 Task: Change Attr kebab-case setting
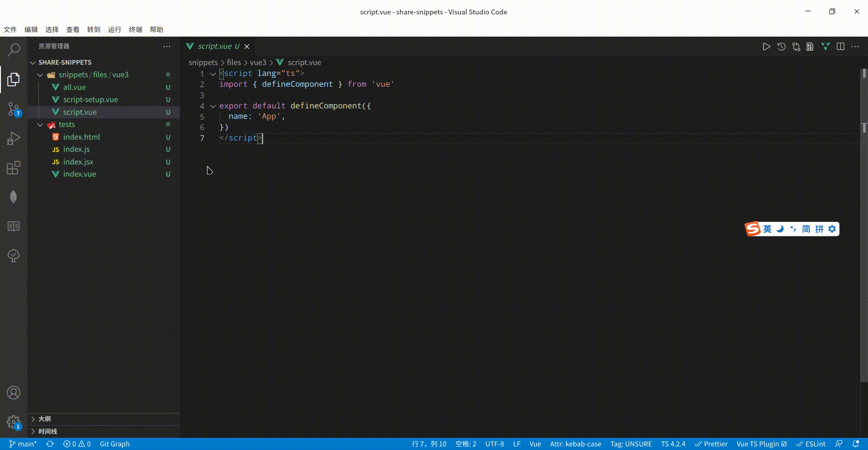(576, 444)
